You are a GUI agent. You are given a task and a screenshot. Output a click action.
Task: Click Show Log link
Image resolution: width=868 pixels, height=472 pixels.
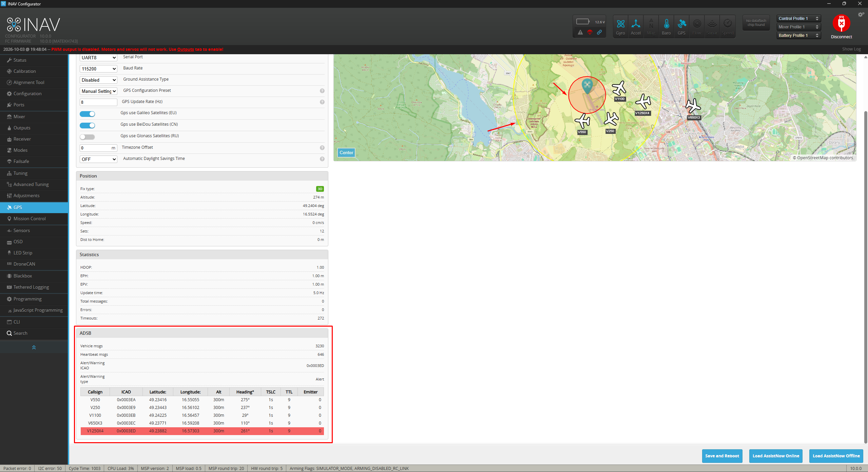pyautogui.click(x=851, y=49)
